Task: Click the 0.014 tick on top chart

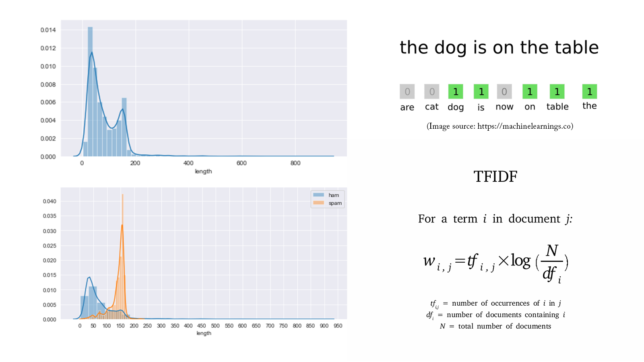Action: [48, 30]
